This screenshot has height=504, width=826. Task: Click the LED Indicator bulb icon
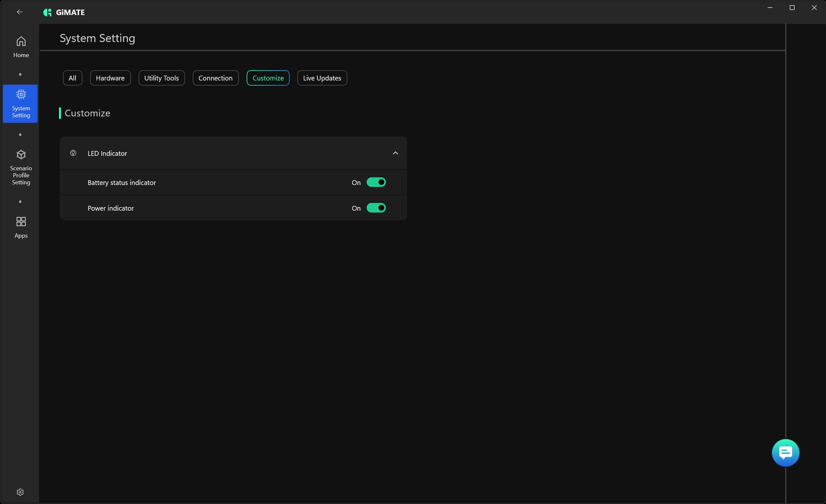tap(73, 153)
